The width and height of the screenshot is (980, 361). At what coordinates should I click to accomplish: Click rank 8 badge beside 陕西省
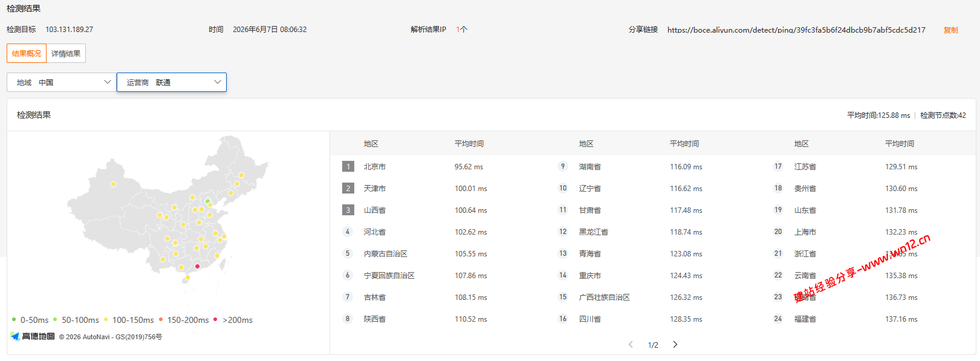(348, 319)
